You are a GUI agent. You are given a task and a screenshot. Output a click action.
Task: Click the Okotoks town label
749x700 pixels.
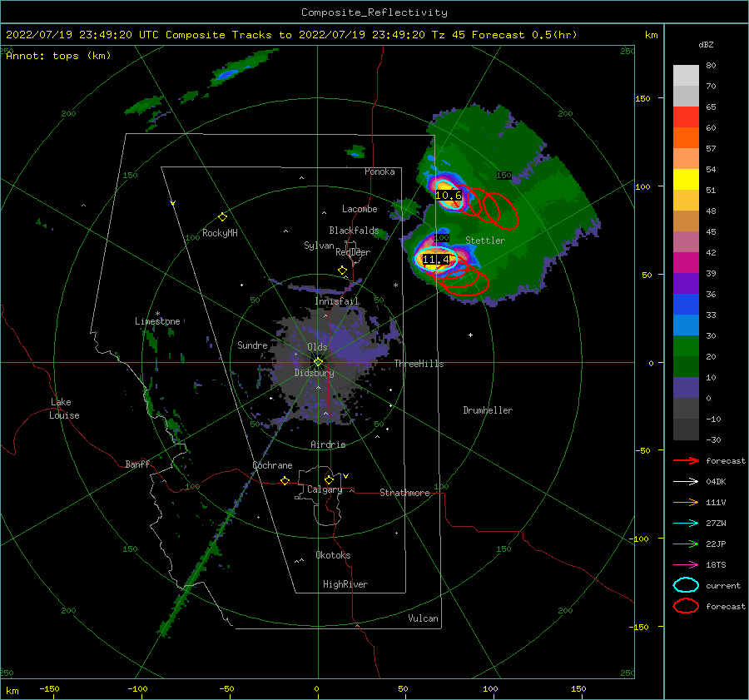[x=333, y=555]
